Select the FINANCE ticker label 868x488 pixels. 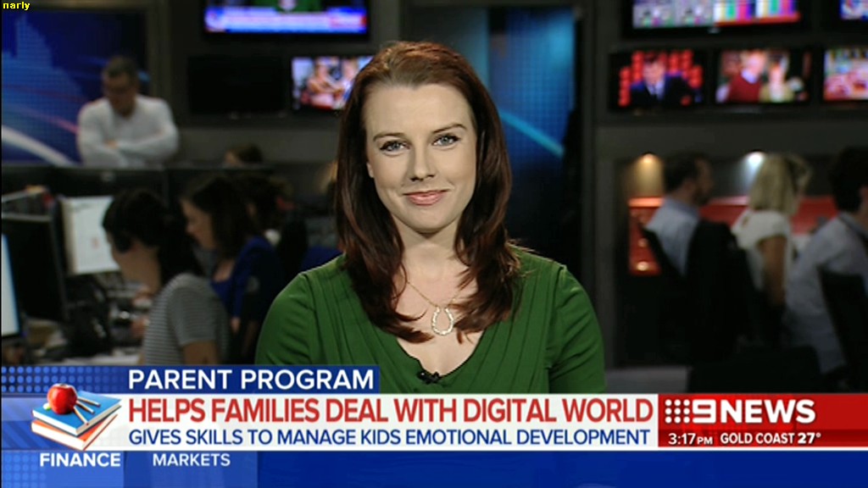(x=80, y=460)
